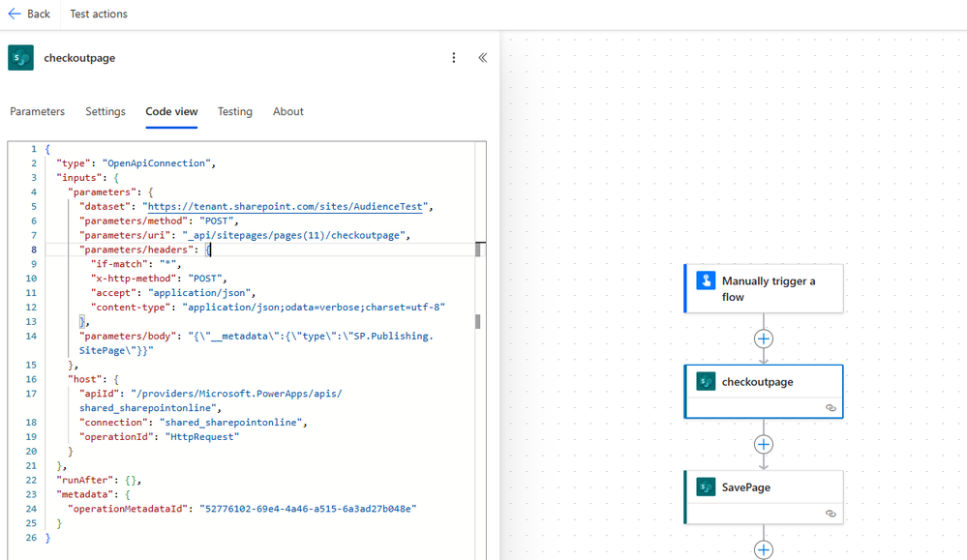The height and width of the screenshot is (560, 967).
Task: Click connection link icon on SavePage card
Action: click(x=831, y=514)
